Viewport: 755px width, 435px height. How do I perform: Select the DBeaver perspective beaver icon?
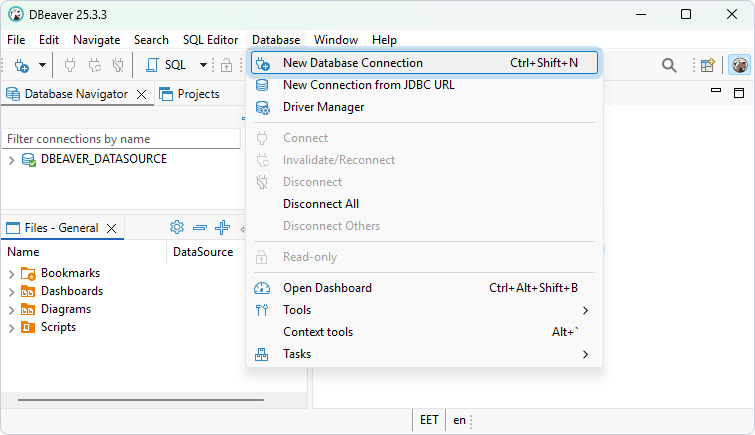[x=740, y=65]
